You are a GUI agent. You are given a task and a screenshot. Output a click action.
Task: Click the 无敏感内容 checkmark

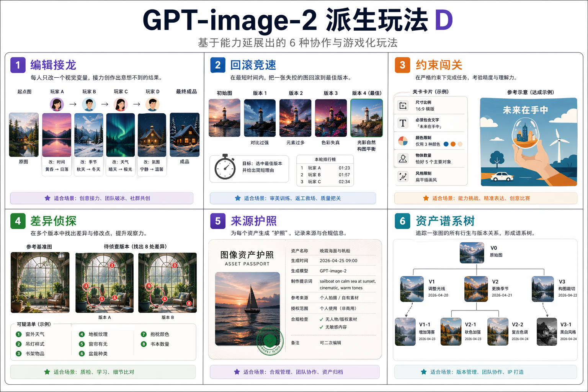321,327
